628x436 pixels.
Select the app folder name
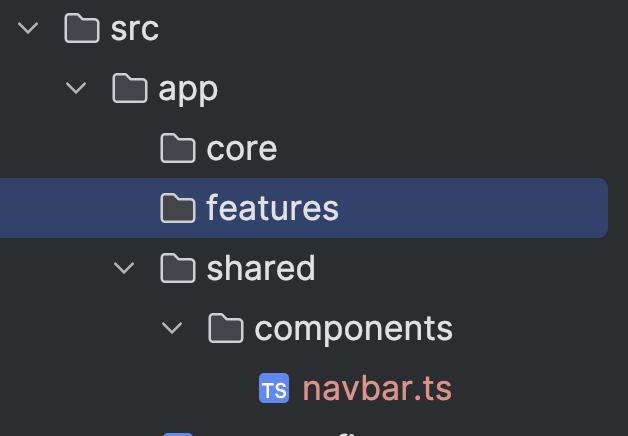188,89
